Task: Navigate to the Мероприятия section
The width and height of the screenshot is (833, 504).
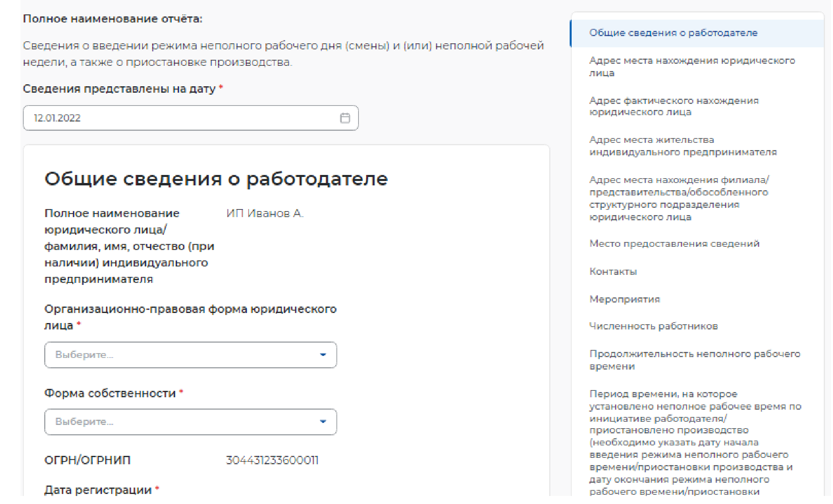Action: (x=625, y=299)
